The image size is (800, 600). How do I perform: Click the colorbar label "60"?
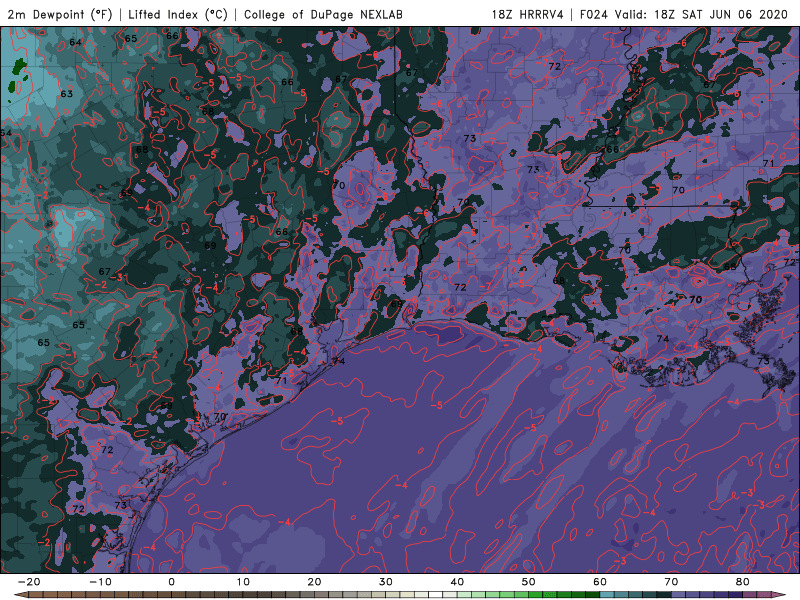click(600, 582)
